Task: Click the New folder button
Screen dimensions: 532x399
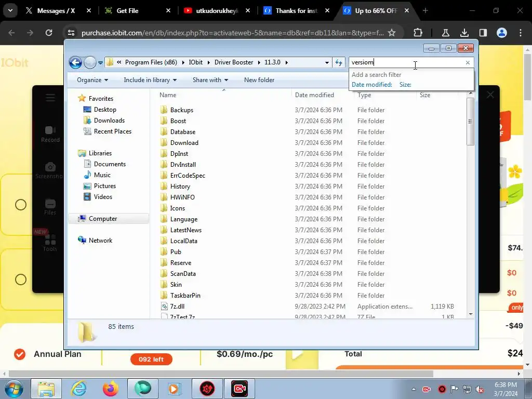Action: click(x=259, y=80)
